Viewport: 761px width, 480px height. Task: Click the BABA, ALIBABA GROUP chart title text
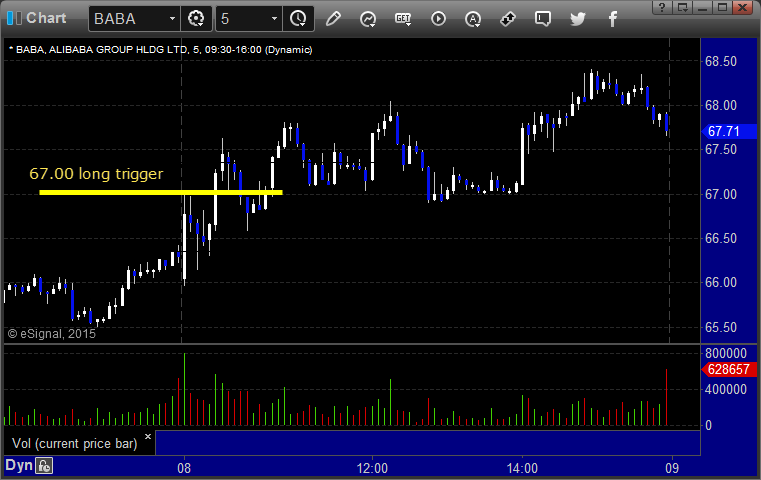[160, 50]
